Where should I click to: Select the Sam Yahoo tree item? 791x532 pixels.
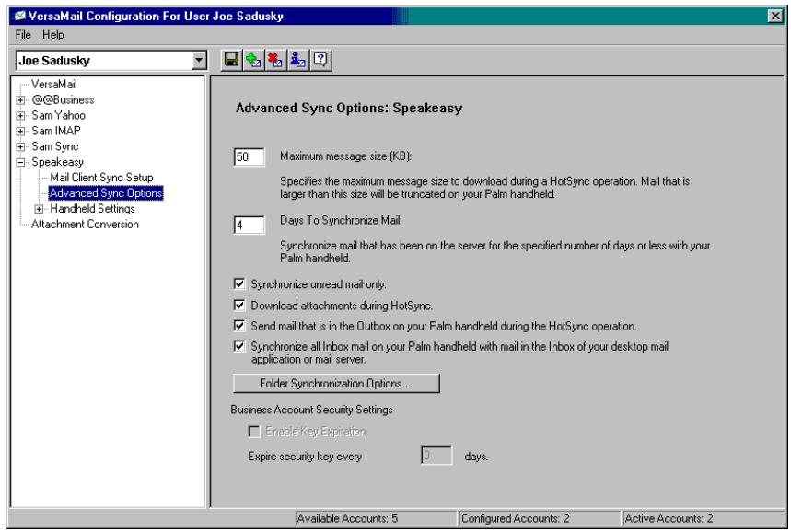coord(59,115)
